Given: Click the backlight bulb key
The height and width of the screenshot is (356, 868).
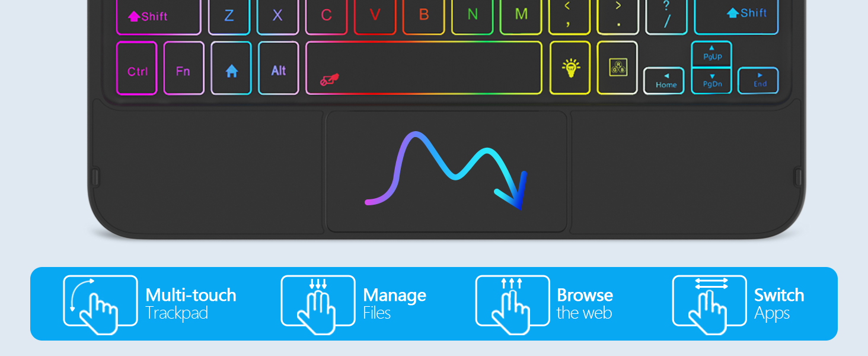Looking at the screenshot, I should [x=570, y=68].
